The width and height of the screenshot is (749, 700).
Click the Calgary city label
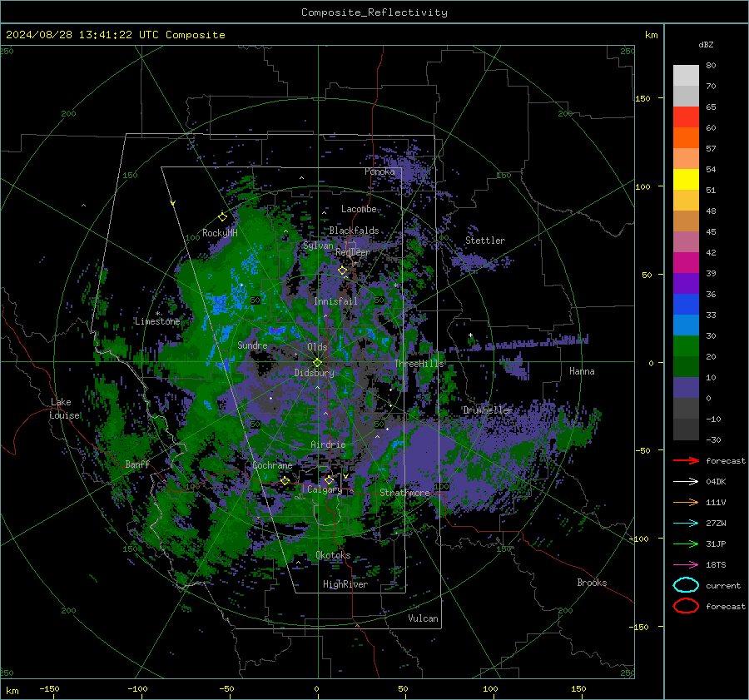click(x=325, y=489)
